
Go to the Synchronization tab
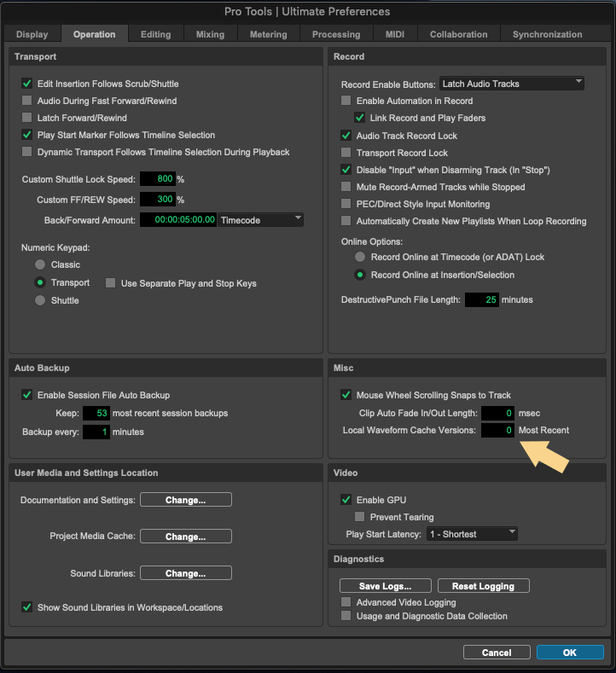(x=547, y=34)
